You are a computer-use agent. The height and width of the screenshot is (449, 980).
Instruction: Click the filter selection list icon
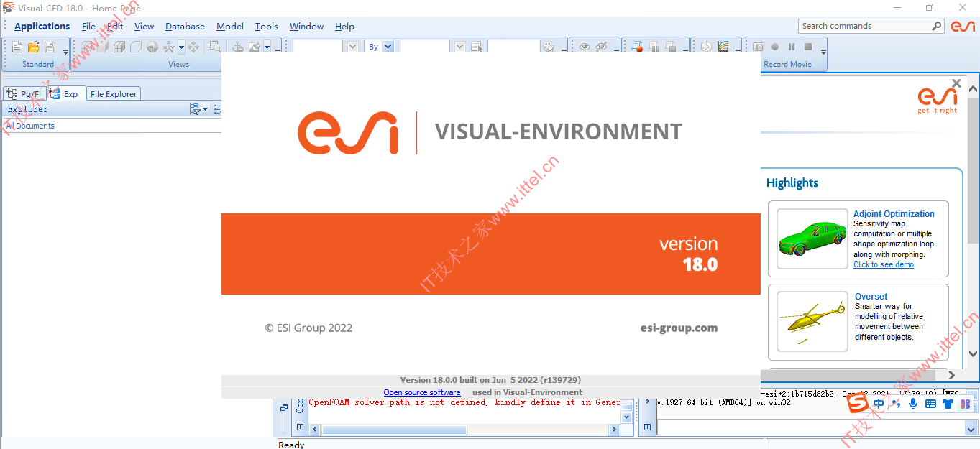point(476,47)
